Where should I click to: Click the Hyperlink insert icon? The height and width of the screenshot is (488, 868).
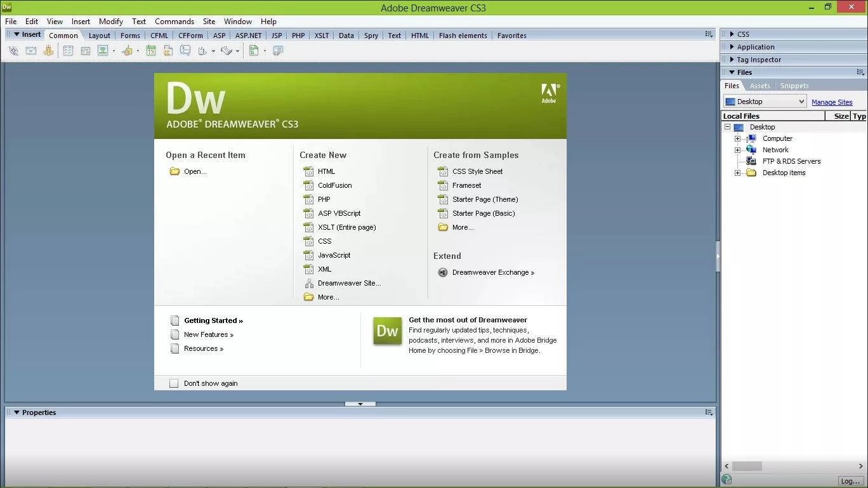(13, 51)
